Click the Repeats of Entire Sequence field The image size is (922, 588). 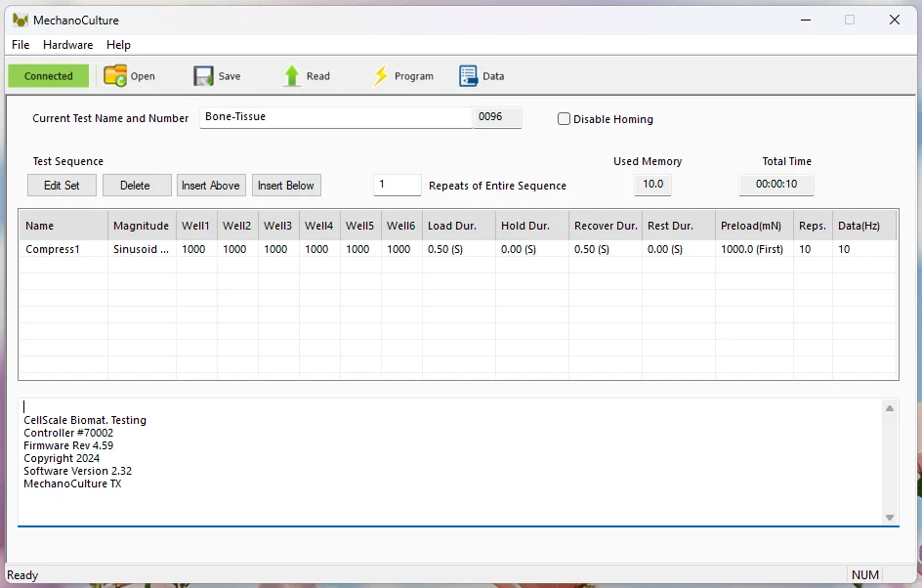tap(397, 185)
